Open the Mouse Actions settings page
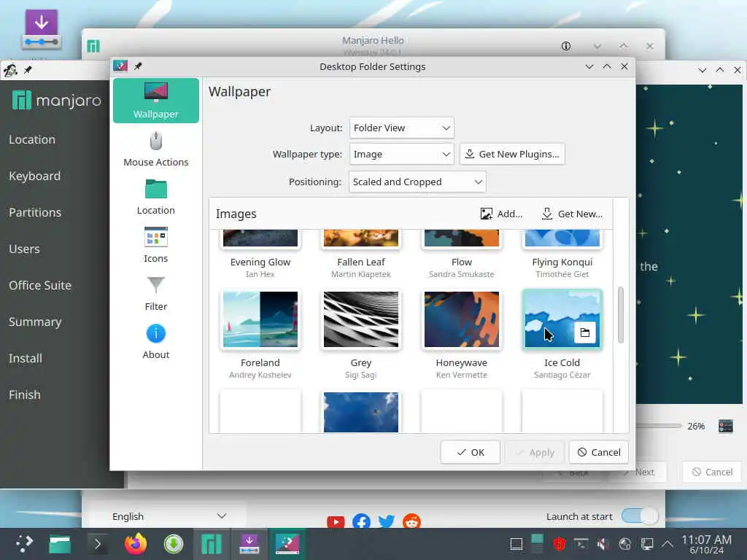The height and width of the screenshot is (560, 747). click(156, 149)
